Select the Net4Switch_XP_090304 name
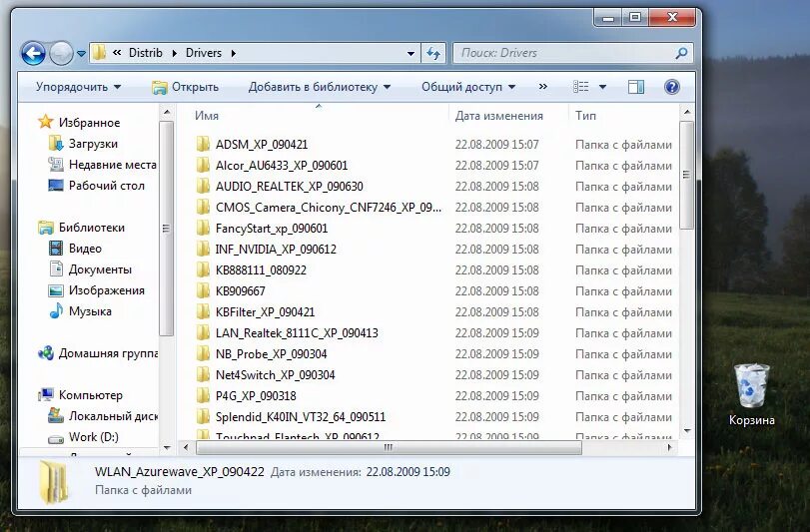This screenshot has height=532, width=810. click(x=276, y=375)
